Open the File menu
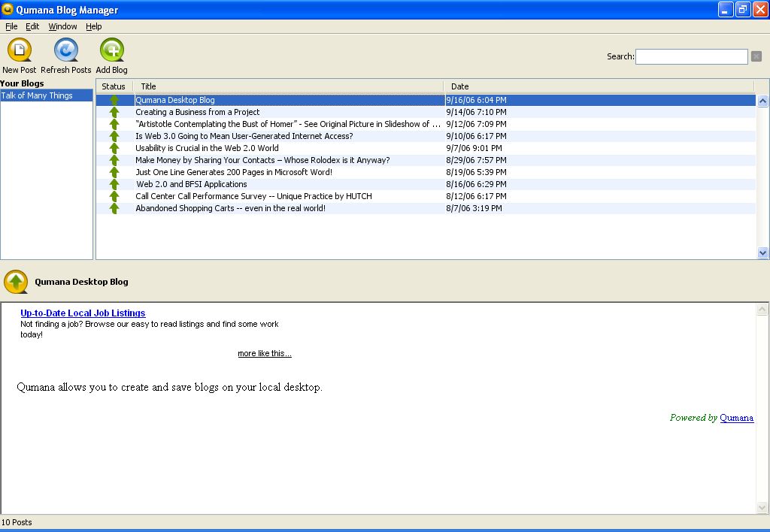This screenshot has width=770, height=532. click(11, 26)
